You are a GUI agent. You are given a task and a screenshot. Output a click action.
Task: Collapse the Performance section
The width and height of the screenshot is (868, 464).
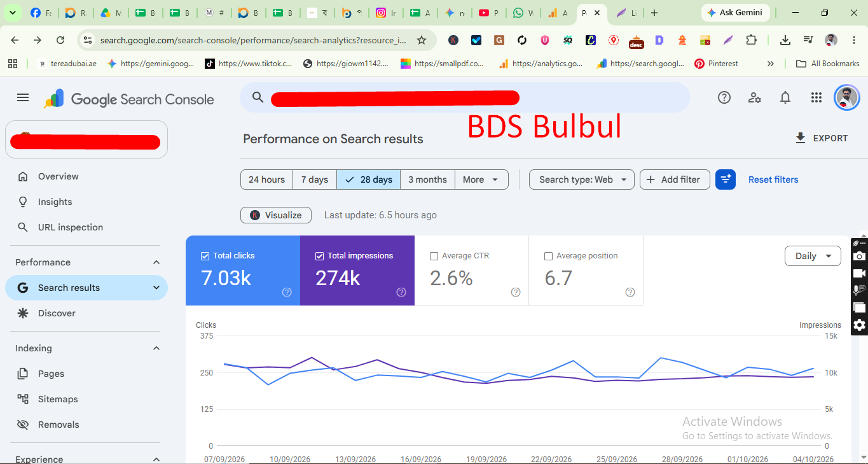(x=156, y=262)
